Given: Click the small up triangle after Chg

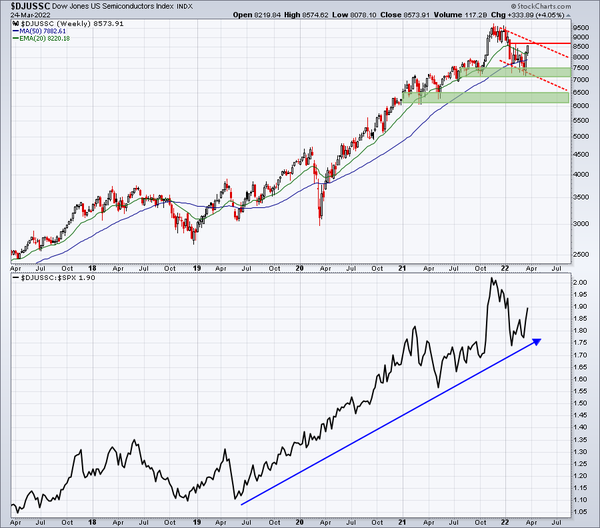Looking at the screenshot, I should click(568, 16).
